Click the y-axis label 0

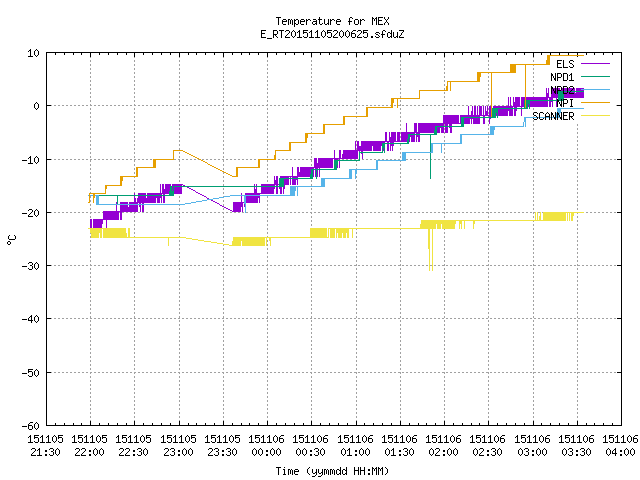(x=37, y=106)
